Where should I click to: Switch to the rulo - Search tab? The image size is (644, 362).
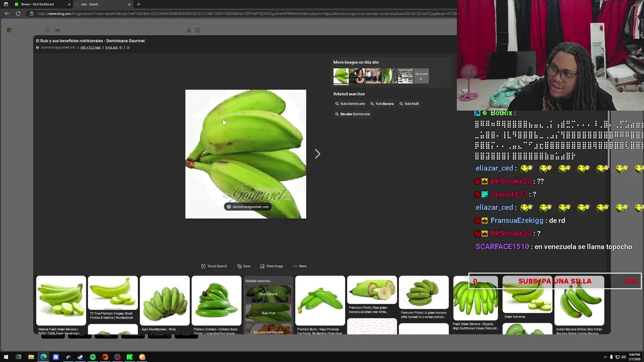90,4
